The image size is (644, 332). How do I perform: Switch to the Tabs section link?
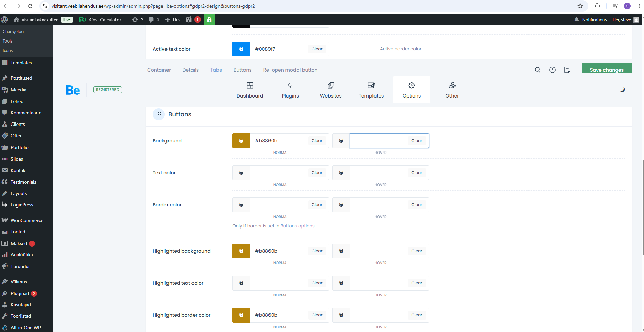point(216,70)
